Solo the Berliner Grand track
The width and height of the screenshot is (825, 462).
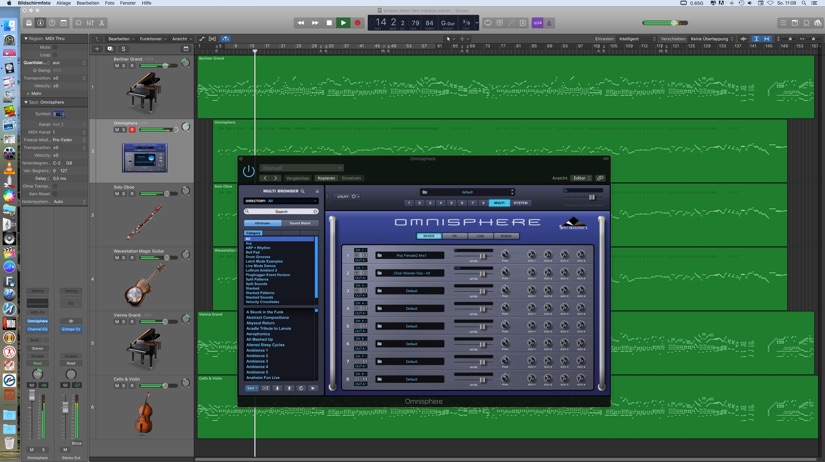pyautogui.click(x=124, y=66)
